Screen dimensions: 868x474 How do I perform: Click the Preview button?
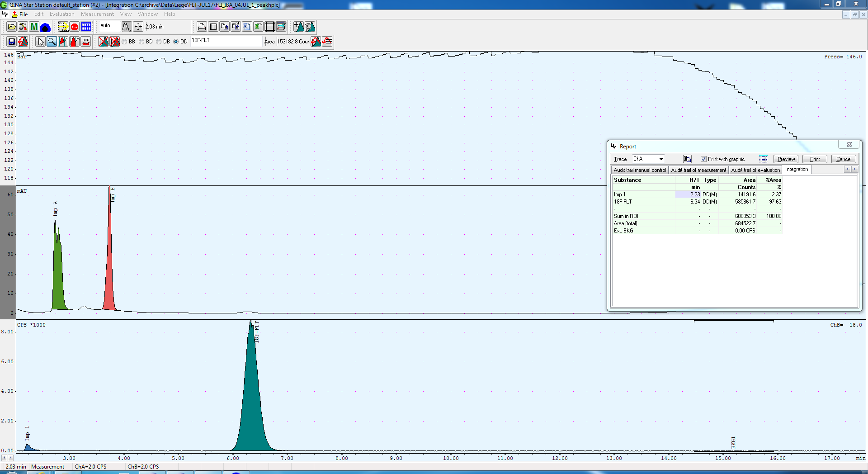click(x=786, y=159)
